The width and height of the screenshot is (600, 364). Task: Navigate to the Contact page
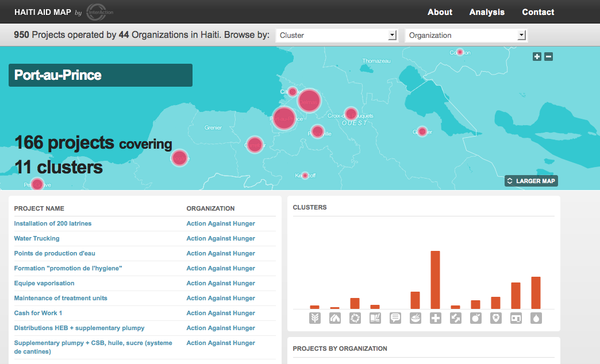pos(538,12)
